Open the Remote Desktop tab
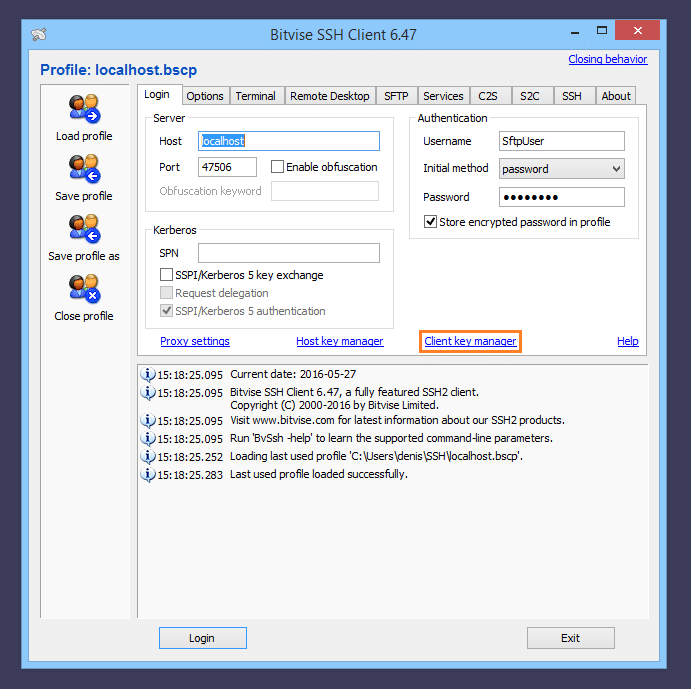This screenshot has width=691, height=689. point(329,96)
